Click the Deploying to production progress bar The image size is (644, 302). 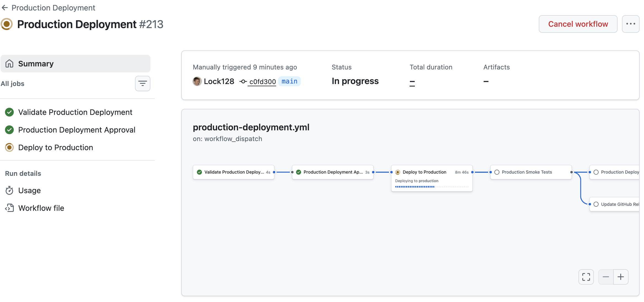point(431,187)
